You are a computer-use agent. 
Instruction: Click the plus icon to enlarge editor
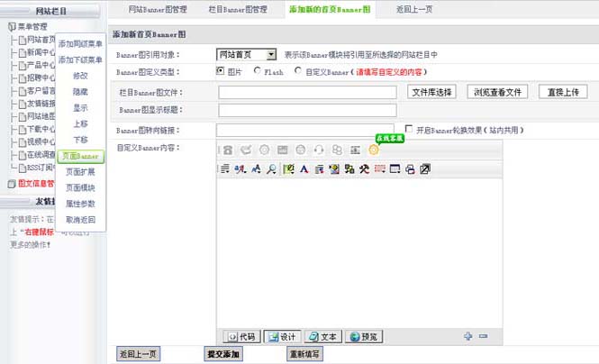(x=468, y=336)
